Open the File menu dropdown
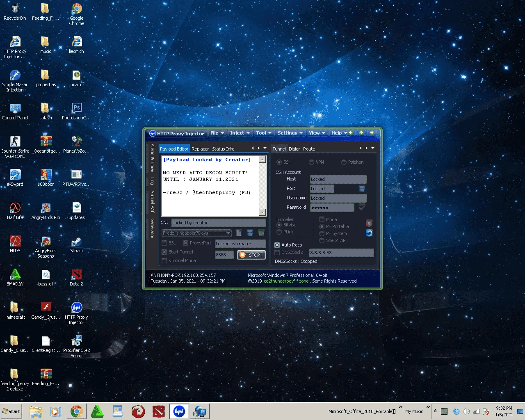Viewport: 525px width, 420px height. (x=217, y=133)
